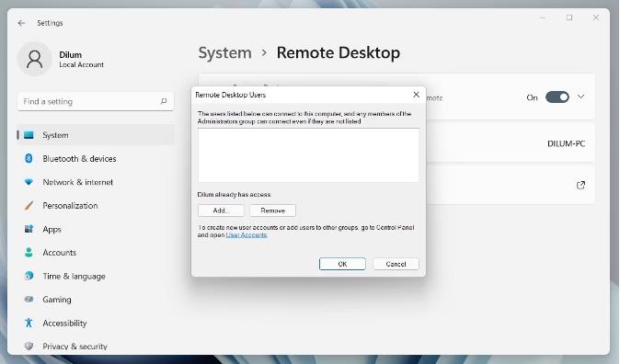This screenshot has height=364, width=620.
Task: Open Apps settings
Action: (x=96, y=229)
